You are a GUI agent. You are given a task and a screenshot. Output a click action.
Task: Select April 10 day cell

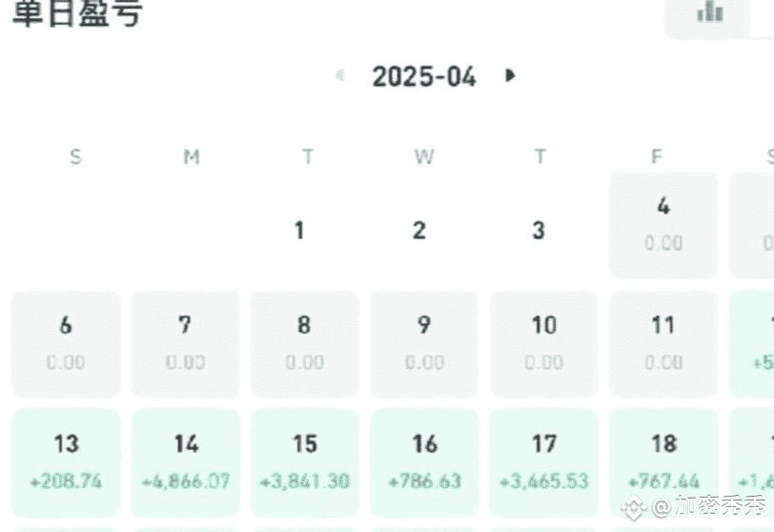click(544, 344)
